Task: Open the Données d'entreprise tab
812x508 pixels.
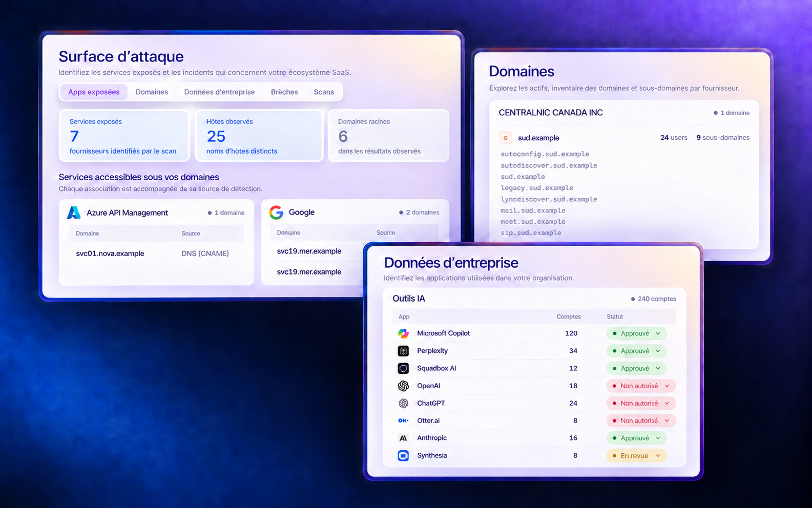Action: [x=219, y=92]
